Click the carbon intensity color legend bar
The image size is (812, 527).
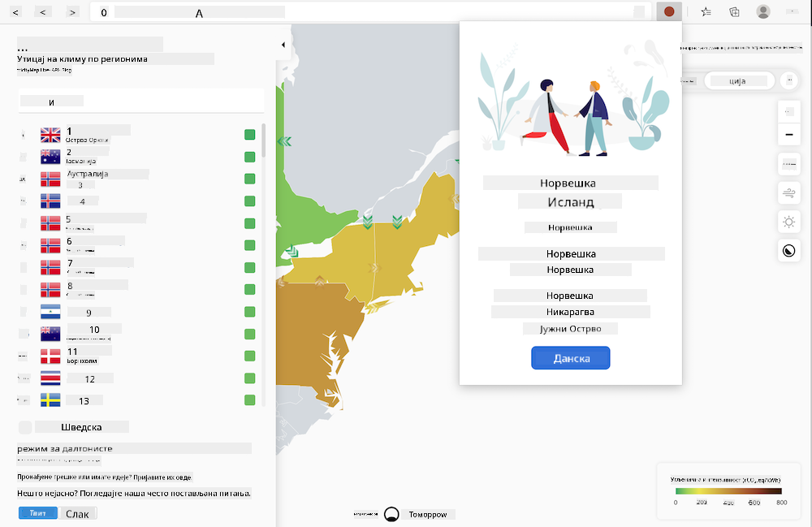point(728,491)
